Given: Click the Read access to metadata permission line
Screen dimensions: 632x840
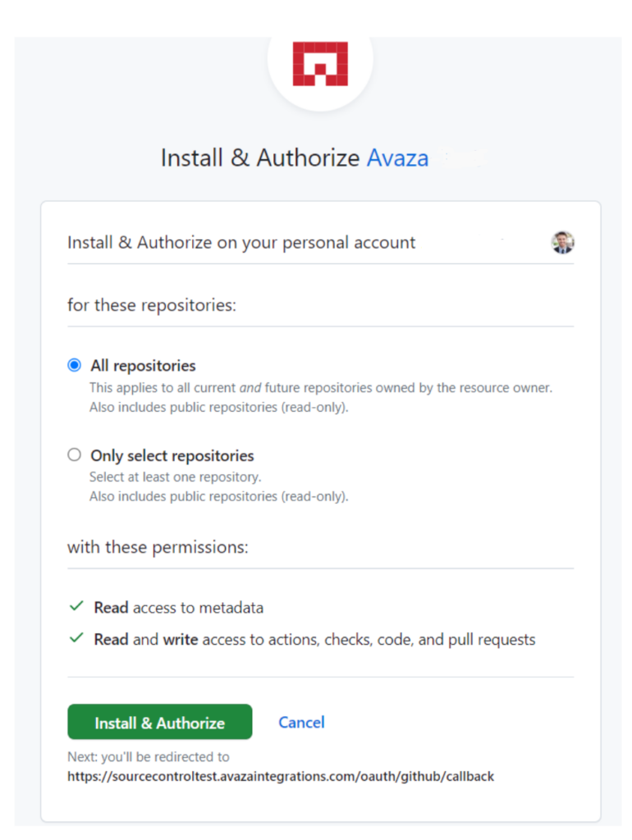Looking at the screenshot, I should tap(178, 608).
